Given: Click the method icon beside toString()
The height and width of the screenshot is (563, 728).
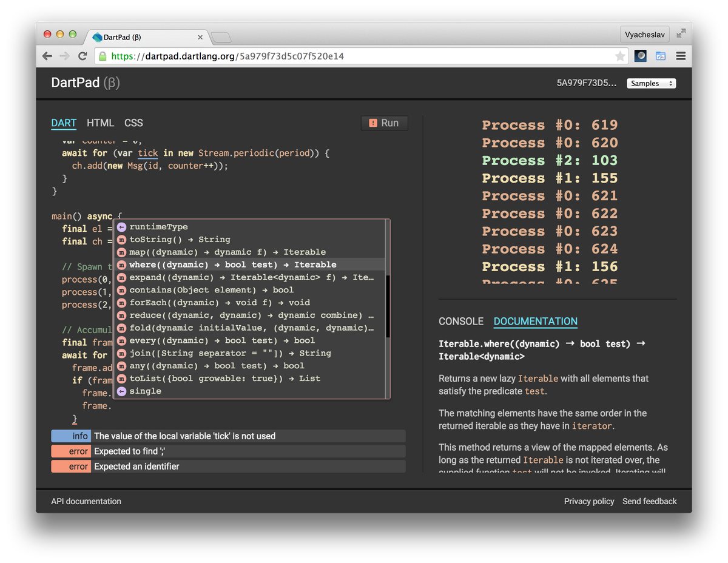Looking at the screenshot, I should (x=121, y=240).
